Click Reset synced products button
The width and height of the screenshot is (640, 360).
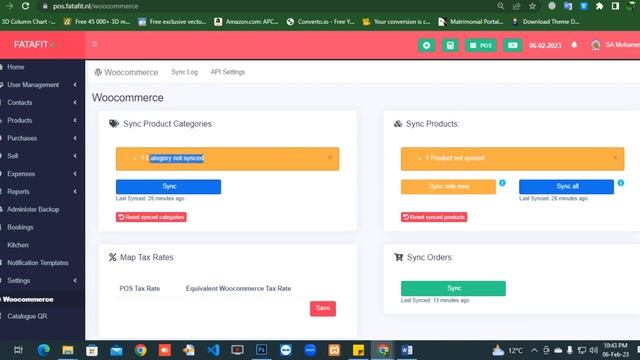(x=434, y=217)
